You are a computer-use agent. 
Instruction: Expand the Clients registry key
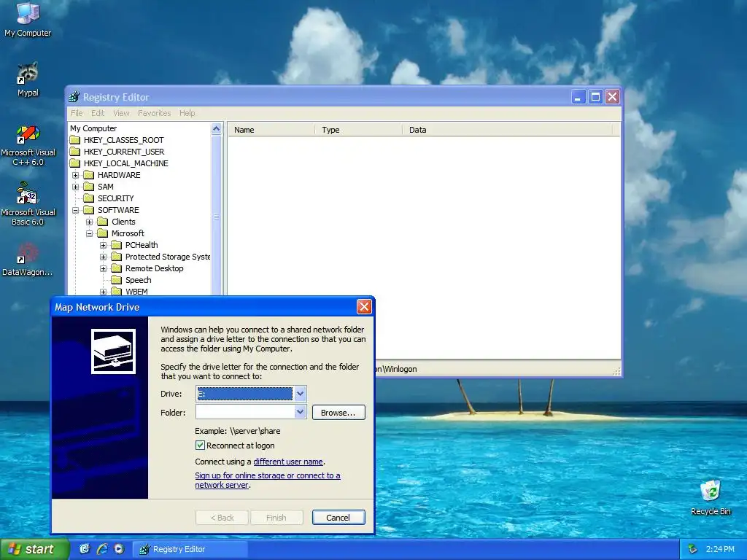click(89, 222)
